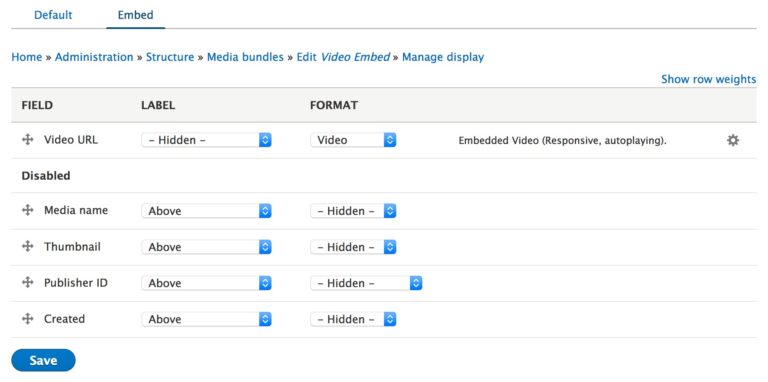Open Publisher ID format dropdown

coord(366,283)
